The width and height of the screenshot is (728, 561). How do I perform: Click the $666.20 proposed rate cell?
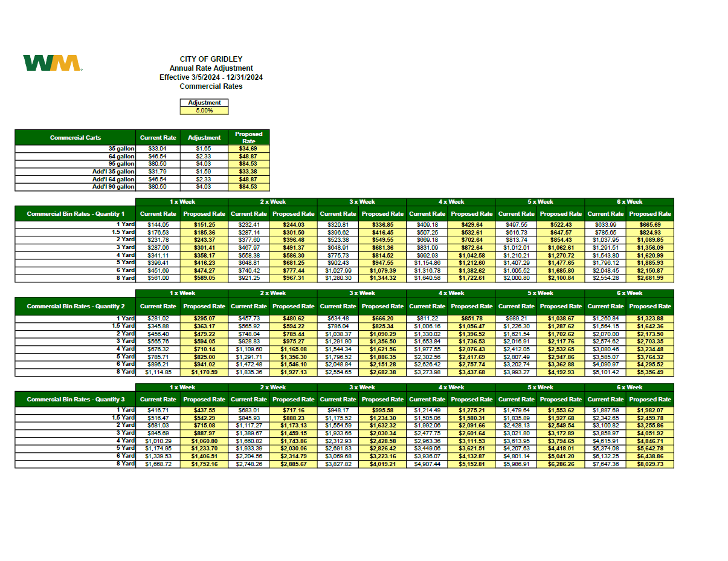point(382,319)
